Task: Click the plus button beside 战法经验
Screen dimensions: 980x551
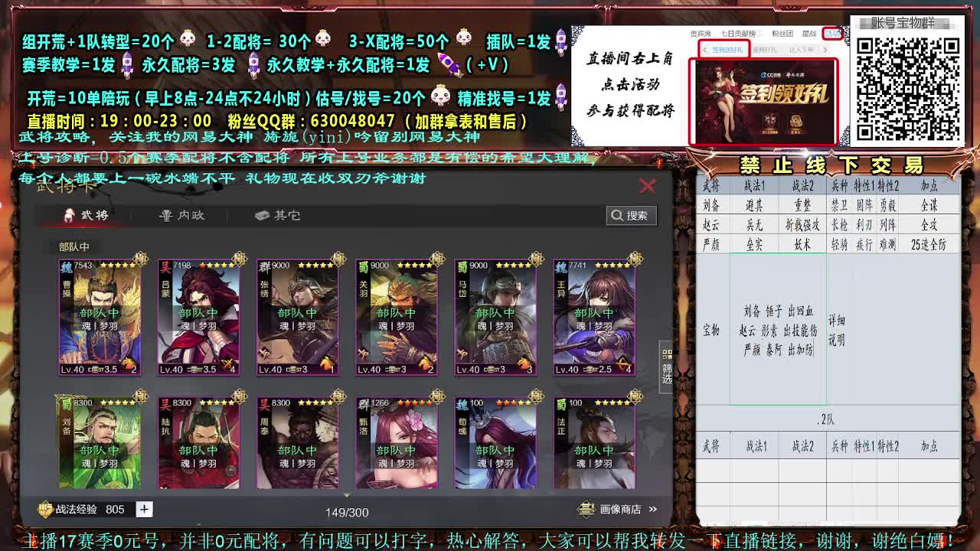Action: point(144,509)
